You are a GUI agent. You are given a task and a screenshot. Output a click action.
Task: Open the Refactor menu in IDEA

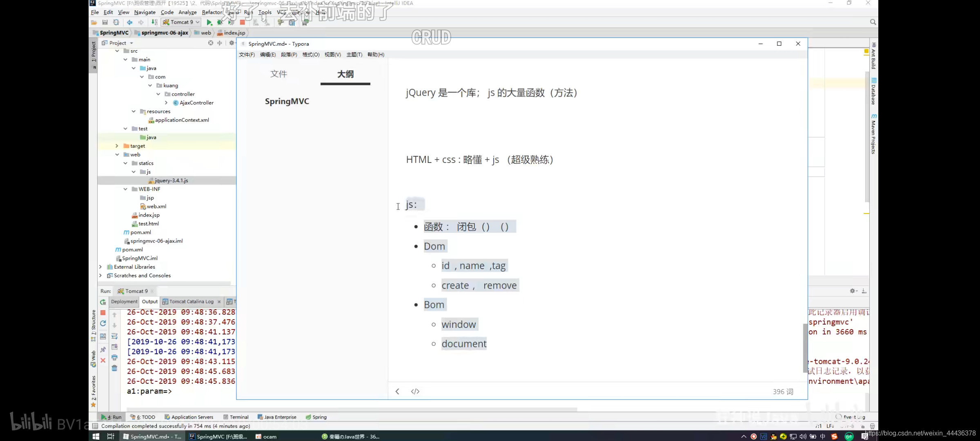(212, 13)
